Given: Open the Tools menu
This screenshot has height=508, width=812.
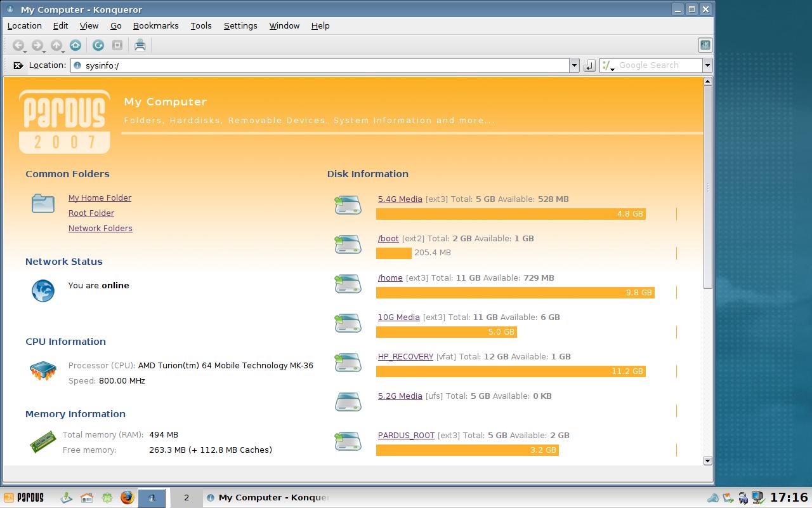Looking at the screenshot, I should pyautogui.click(x=201, y=26).
